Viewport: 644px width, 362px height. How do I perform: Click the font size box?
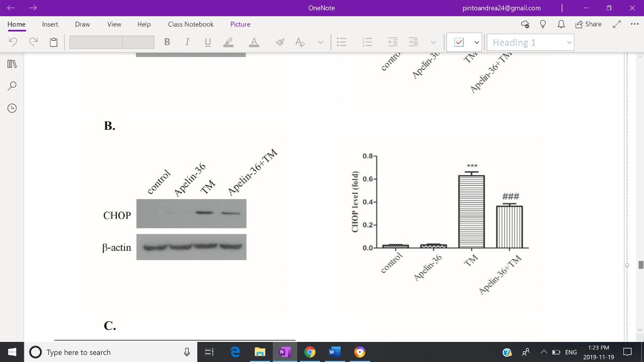(x=139, y=42)
